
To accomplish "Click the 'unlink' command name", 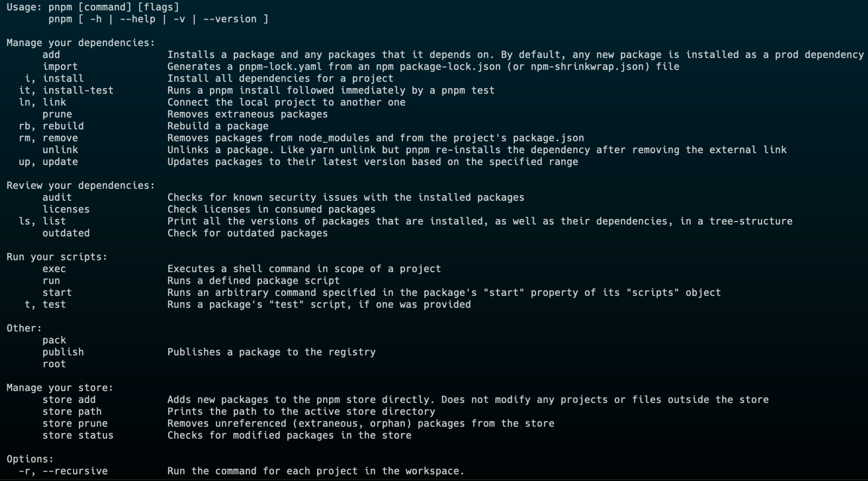I will tap(60, 150).
